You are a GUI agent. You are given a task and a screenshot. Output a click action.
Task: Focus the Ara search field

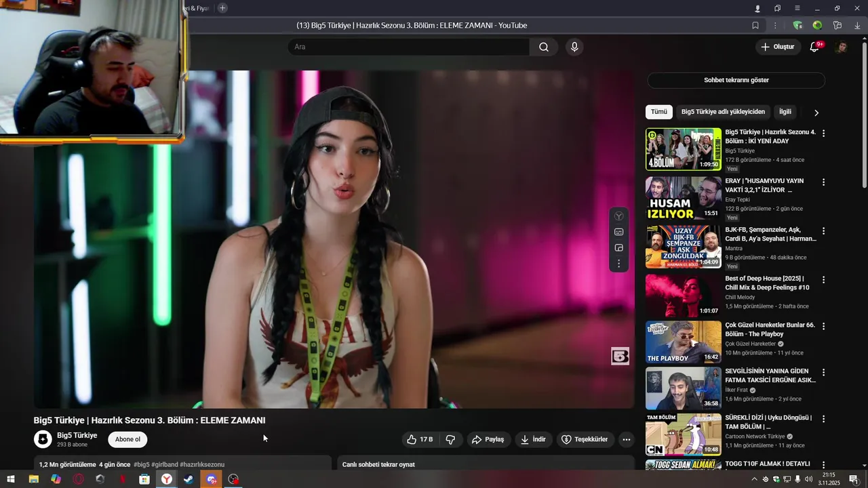408,47
